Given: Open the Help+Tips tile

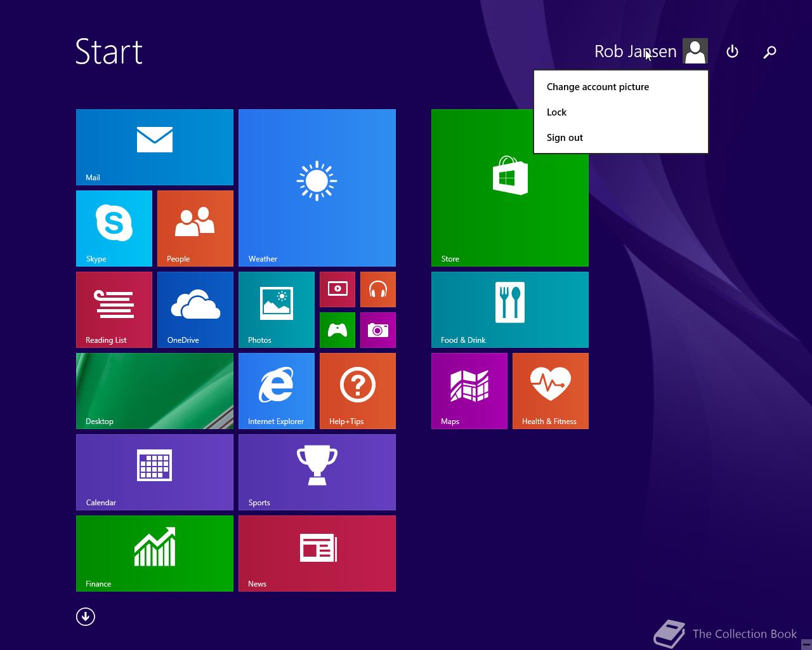Looking at the screenshot, I should pyautogui.click(x=358, y=391).
